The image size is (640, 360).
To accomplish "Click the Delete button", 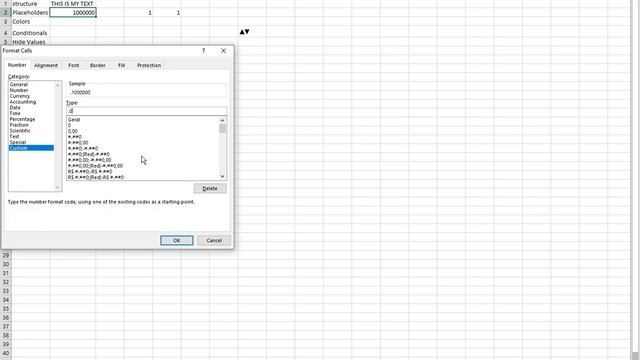I will point(210,189).
